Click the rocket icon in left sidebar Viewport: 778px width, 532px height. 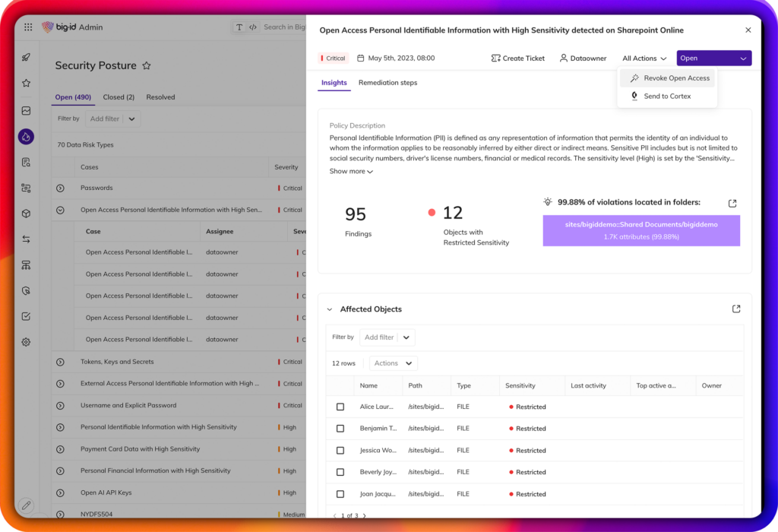(x=27, y=57)
